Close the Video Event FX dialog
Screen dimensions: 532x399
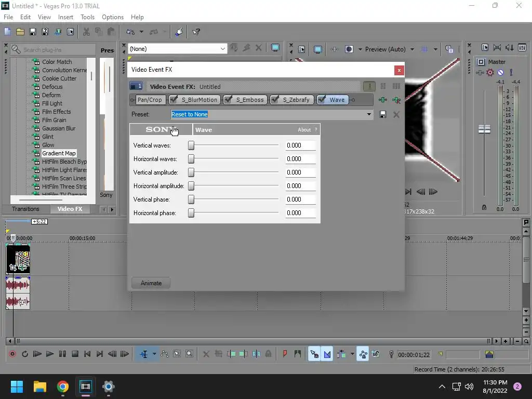399,70
